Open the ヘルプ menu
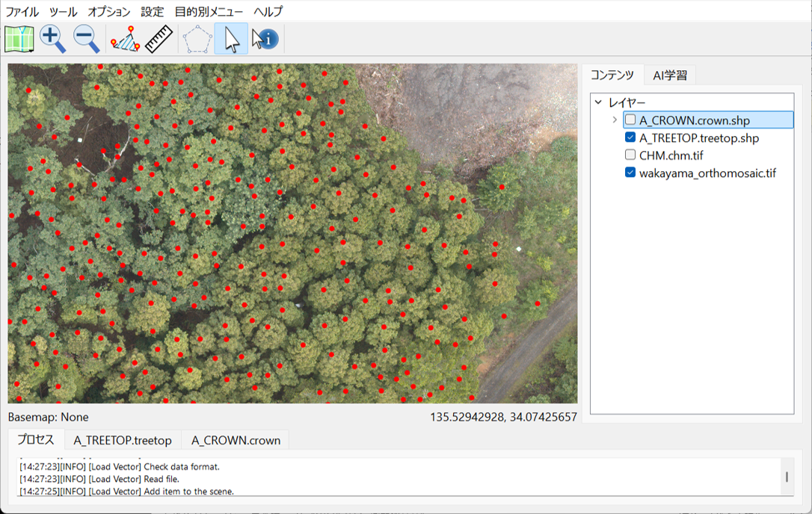The height and width of the screenshot is (514, 812). 268,11
